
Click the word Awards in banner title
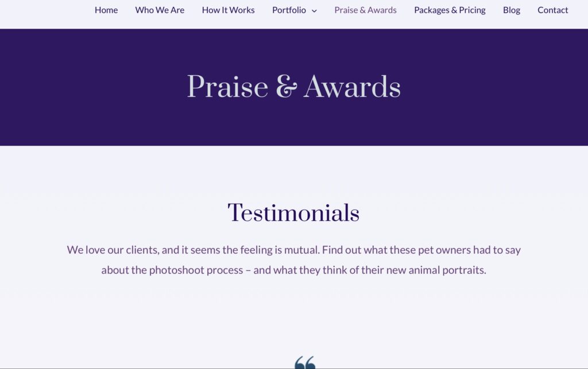(352, 87)
